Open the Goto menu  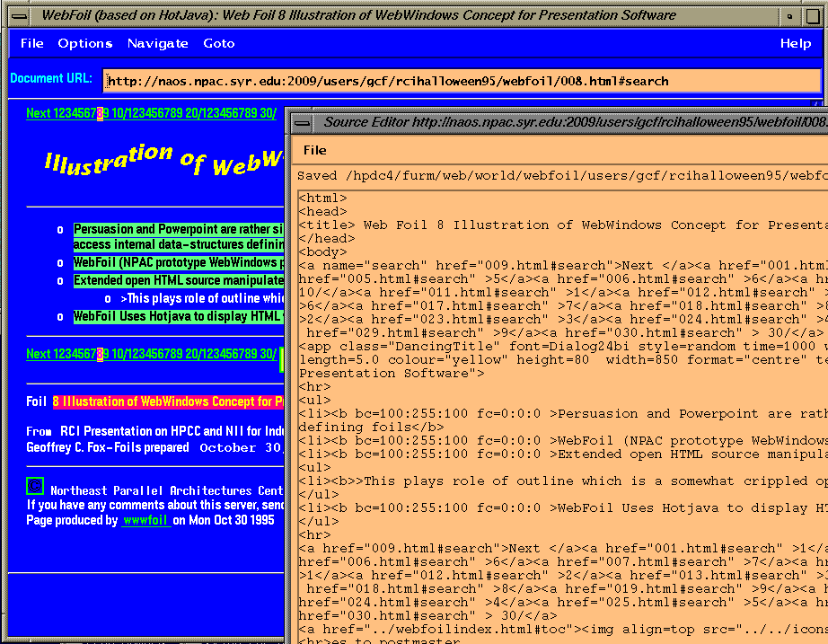click(218, 43)
